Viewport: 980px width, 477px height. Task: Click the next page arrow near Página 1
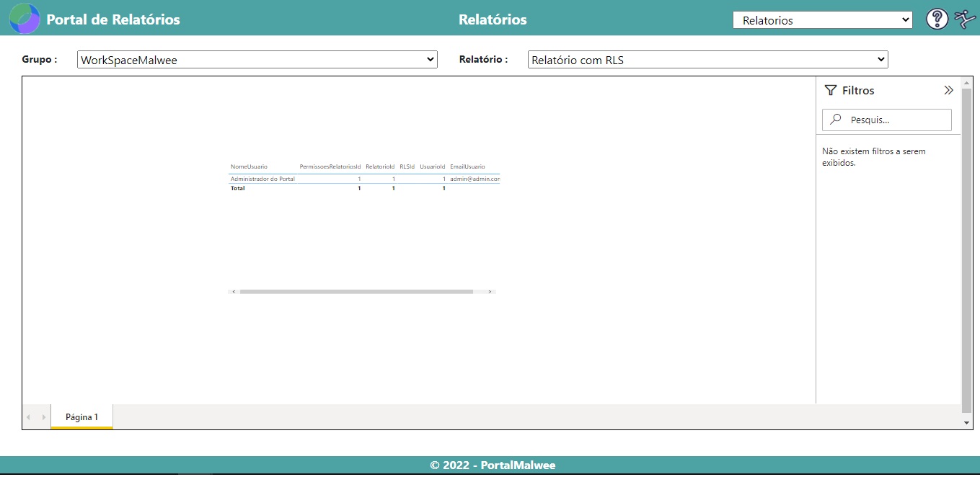[43, 417]
